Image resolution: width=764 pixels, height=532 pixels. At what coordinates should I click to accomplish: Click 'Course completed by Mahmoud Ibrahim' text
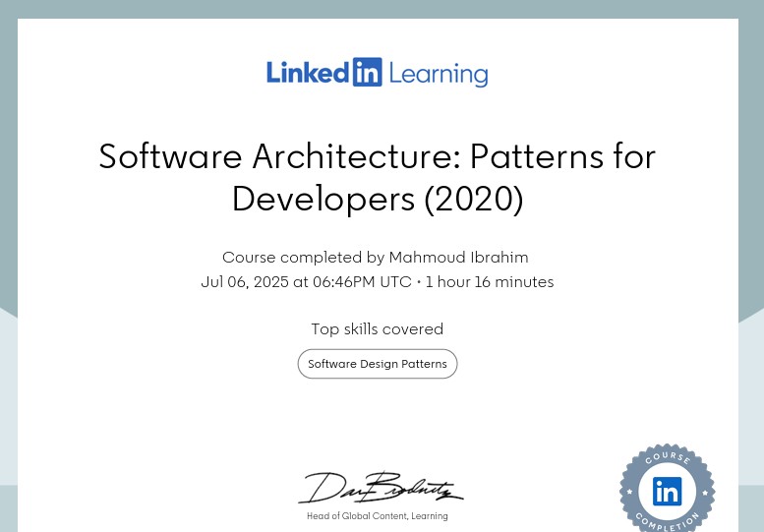click(x=376, y=258)
